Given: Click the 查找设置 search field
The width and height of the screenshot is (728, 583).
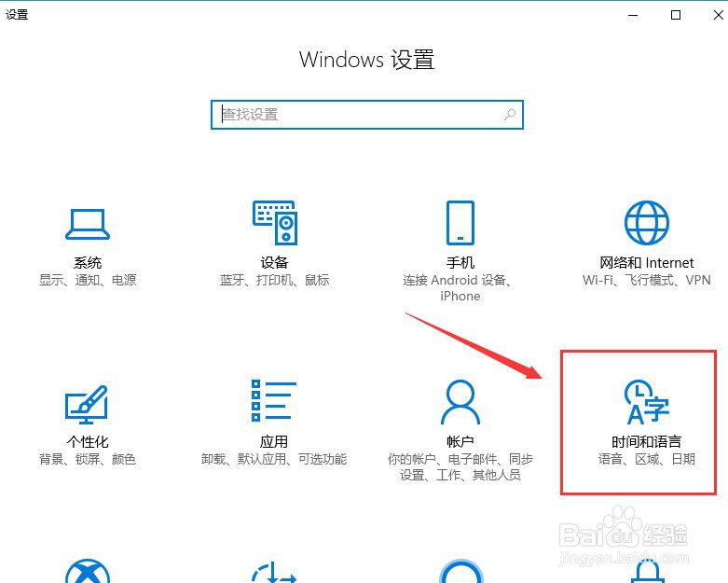Looking at the screenshot, I should (366, 115).
